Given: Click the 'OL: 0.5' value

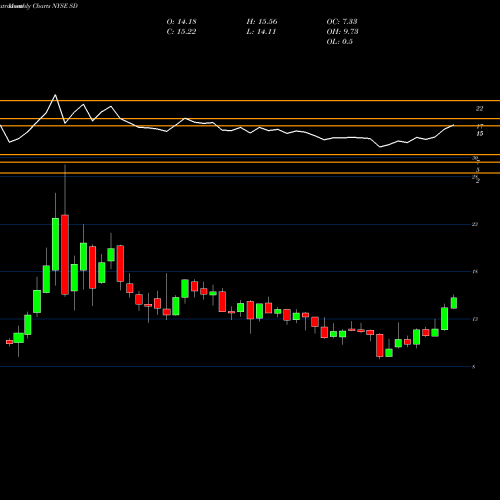Looking at the screenshot, I should coord(339,42).
